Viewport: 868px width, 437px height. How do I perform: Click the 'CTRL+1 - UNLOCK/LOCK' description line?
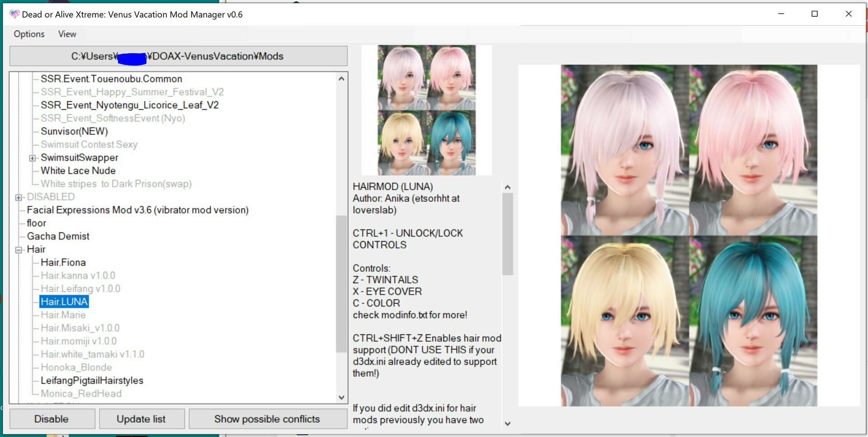tap(408, 233)
